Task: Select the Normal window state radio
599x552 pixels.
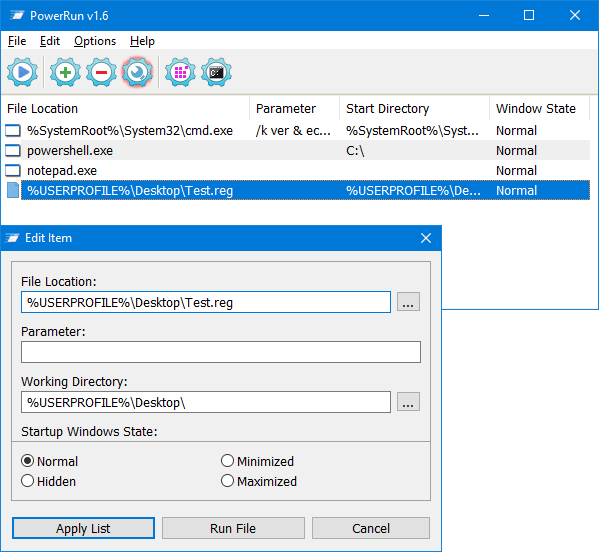Action: click(28, 461)
